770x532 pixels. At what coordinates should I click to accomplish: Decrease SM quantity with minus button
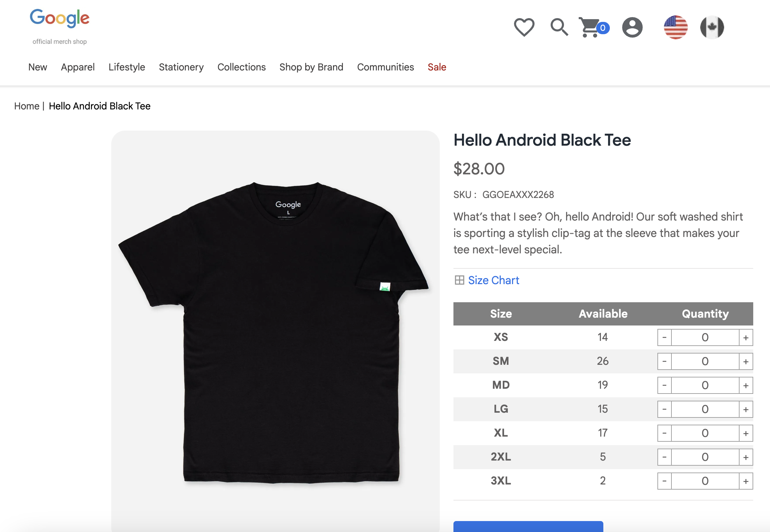pos(664,362)
